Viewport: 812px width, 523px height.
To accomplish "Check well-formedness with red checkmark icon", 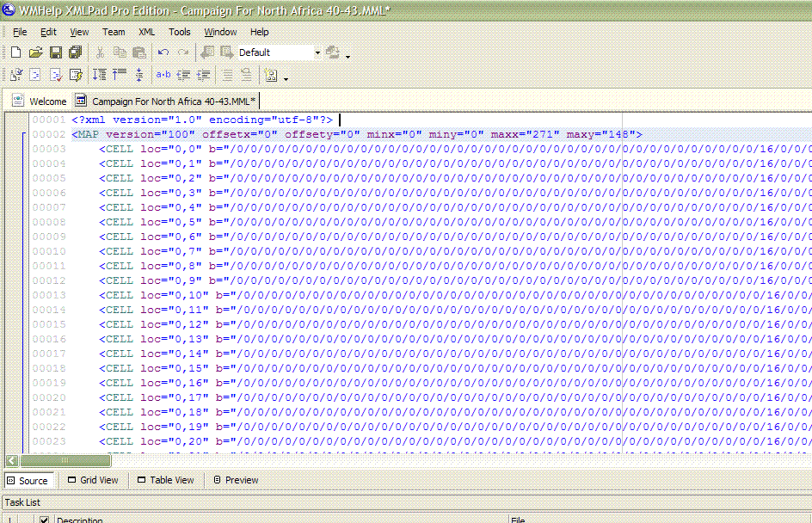I will click(x=55, y=75).
